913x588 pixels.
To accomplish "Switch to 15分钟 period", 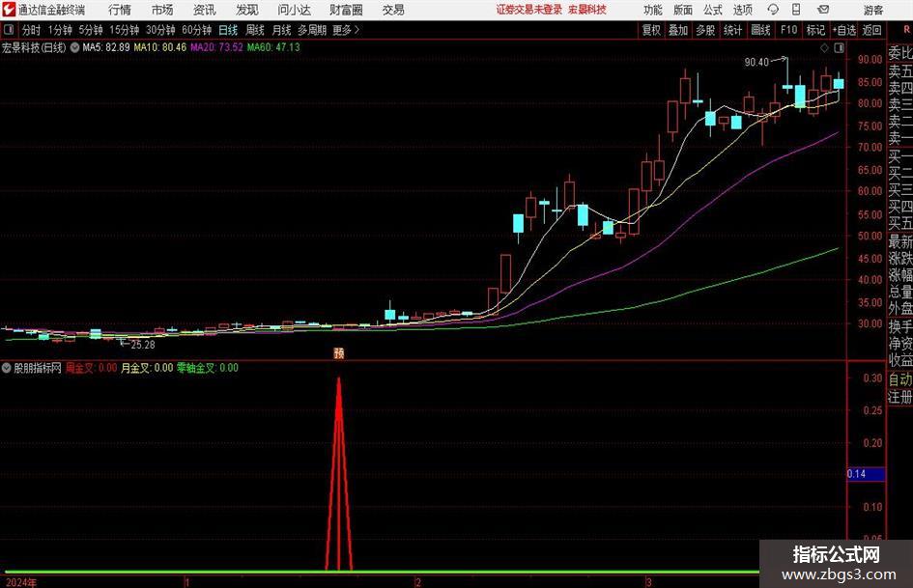I will point(124,30).
